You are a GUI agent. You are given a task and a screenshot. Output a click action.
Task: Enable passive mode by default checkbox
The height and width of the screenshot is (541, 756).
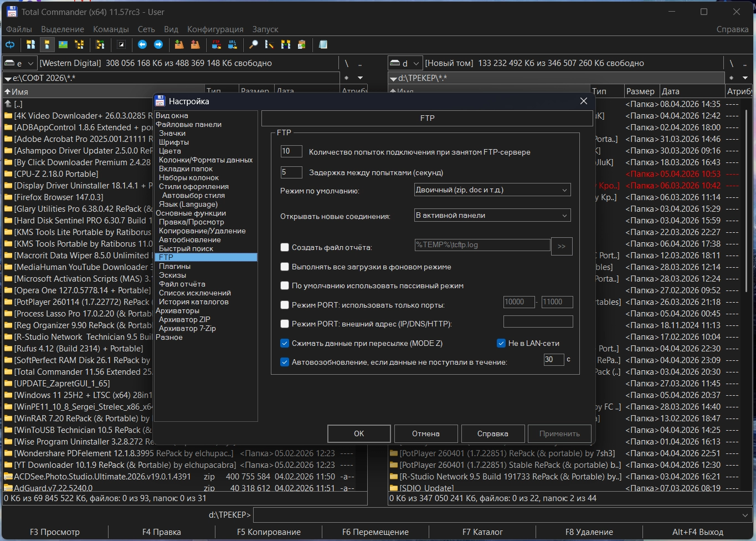coord(285,285)
